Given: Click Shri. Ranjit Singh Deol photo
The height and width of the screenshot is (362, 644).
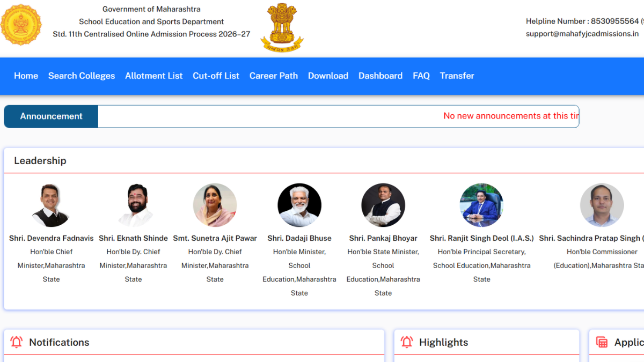Looking at the screenshot, I should pos(481,205).
